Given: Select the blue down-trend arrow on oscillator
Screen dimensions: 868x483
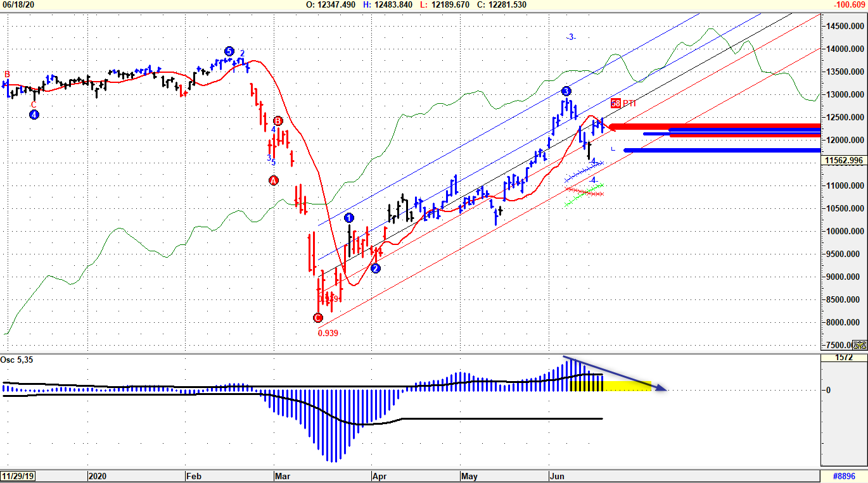Looking at the screenshot, I should 615,373.
